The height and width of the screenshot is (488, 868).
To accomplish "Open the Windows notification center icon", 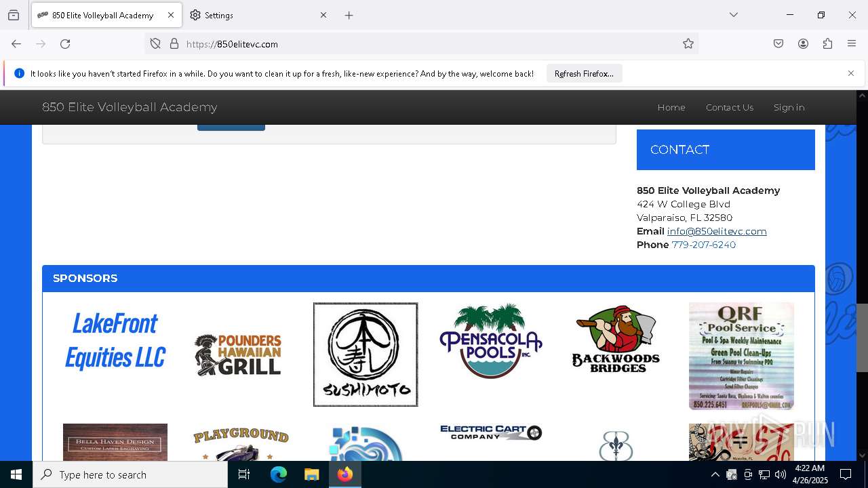I will [846, 474].
